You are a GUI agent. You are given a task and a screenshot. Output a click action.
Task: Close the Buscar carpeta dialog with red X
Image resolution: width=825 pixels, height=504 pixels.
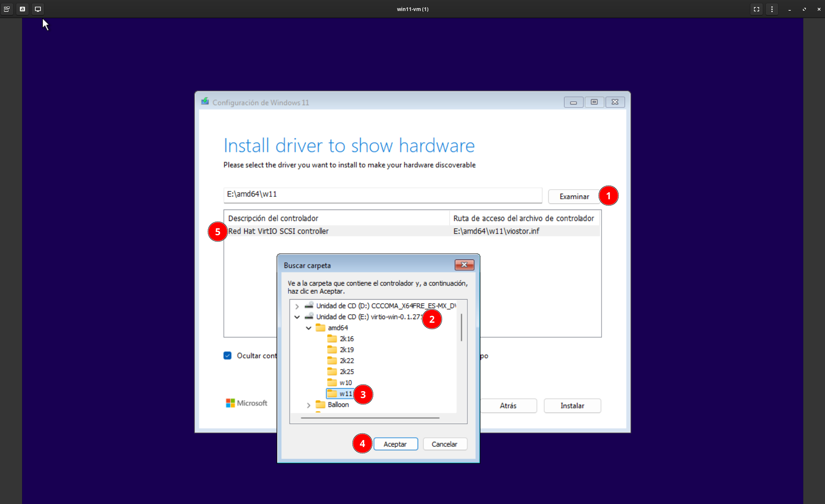click(464, 265)
